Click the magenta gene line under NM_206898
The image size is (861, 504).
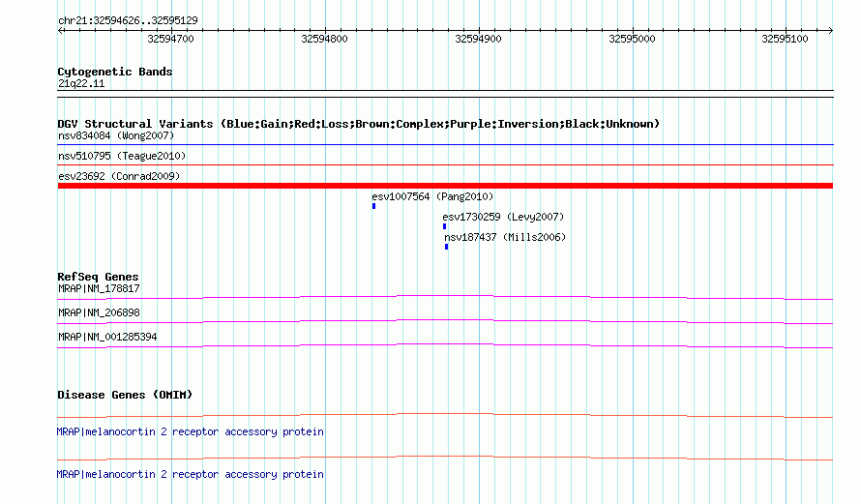pos(445,321)
